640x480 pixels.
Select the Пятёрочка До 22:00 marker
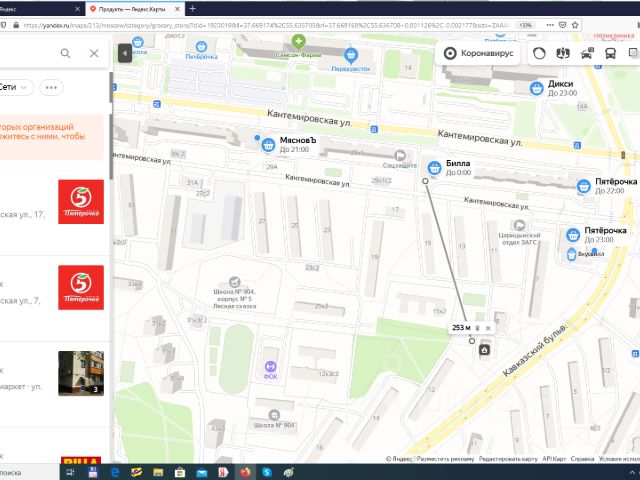coord(584,186)
